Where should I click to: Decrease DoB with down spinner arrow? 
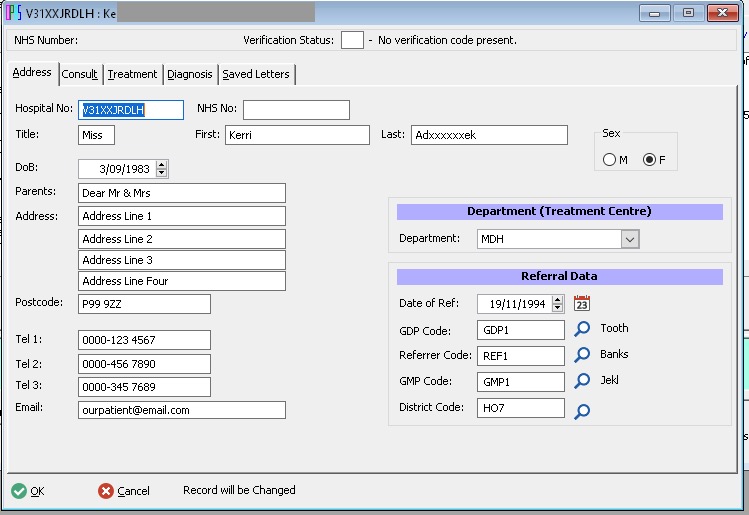pos(161,173)
